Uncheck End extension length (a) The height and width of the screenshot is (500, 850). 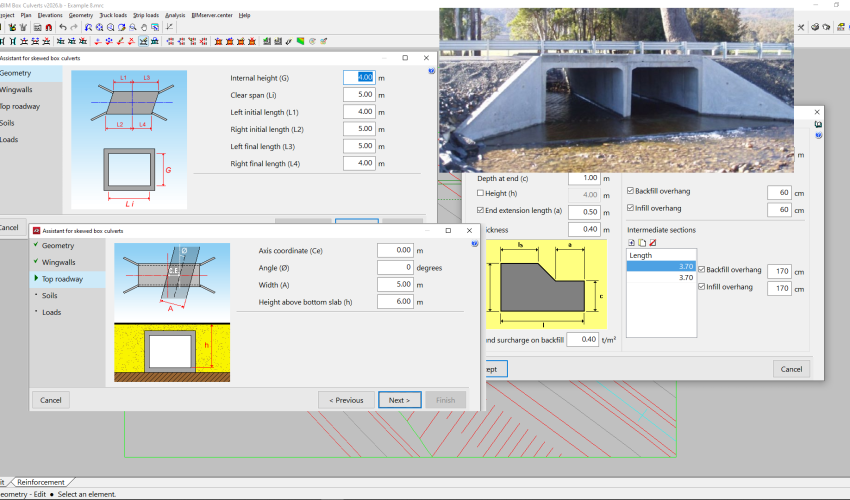480,211
